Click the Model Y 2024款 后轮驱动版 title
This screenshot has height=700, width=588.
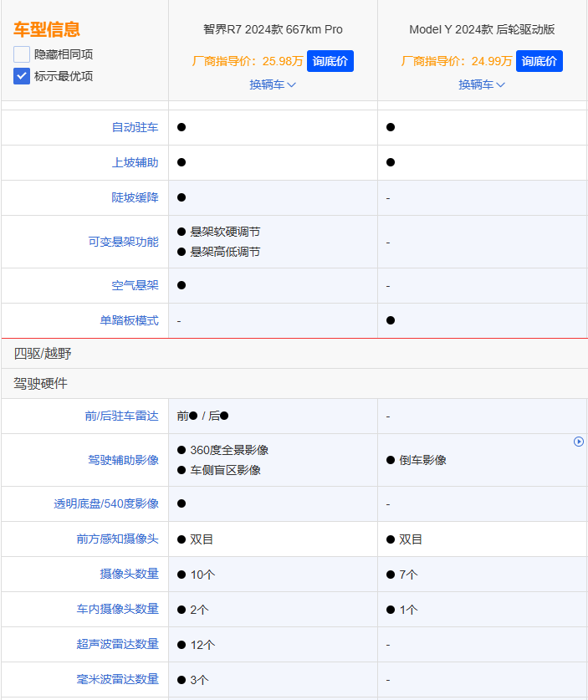pos(482,29)
